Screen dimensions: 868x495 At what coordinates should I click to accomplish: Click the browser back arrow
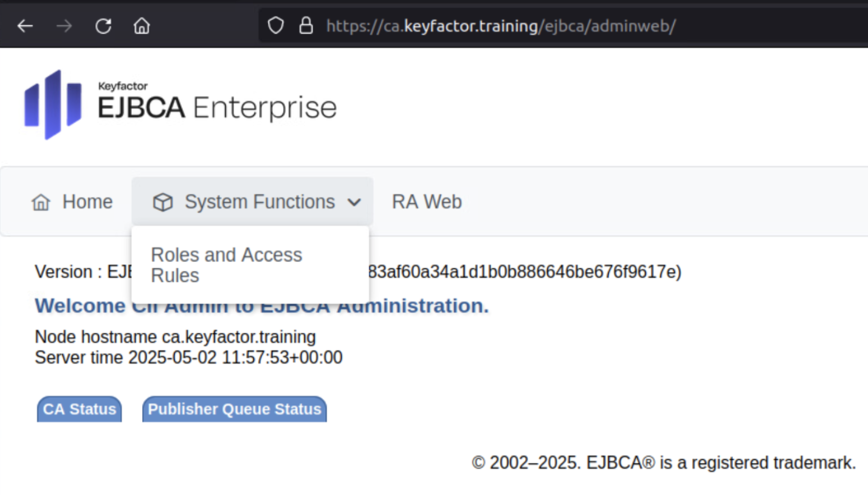[x=25, y=25]
